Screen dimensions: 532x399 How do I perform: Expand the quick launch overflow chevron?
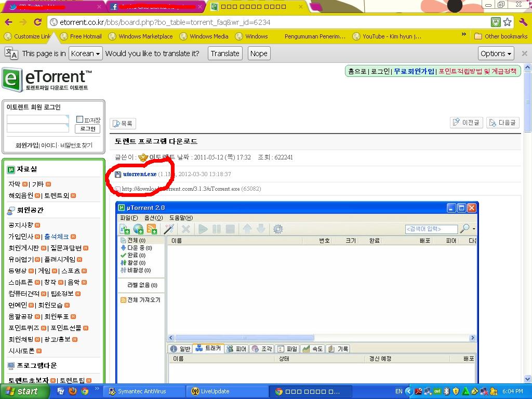click(x=97, y=389)
